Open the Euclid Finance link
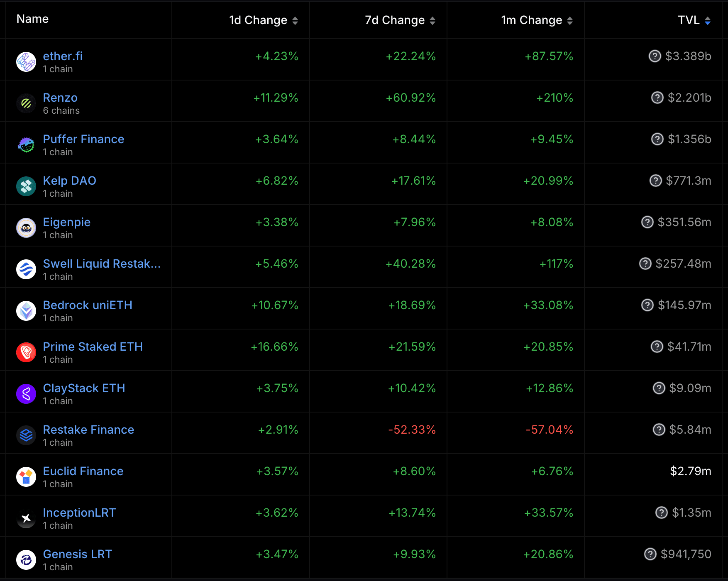The height and width of the screenshot is (581, 728). click(x=83, y=471)
